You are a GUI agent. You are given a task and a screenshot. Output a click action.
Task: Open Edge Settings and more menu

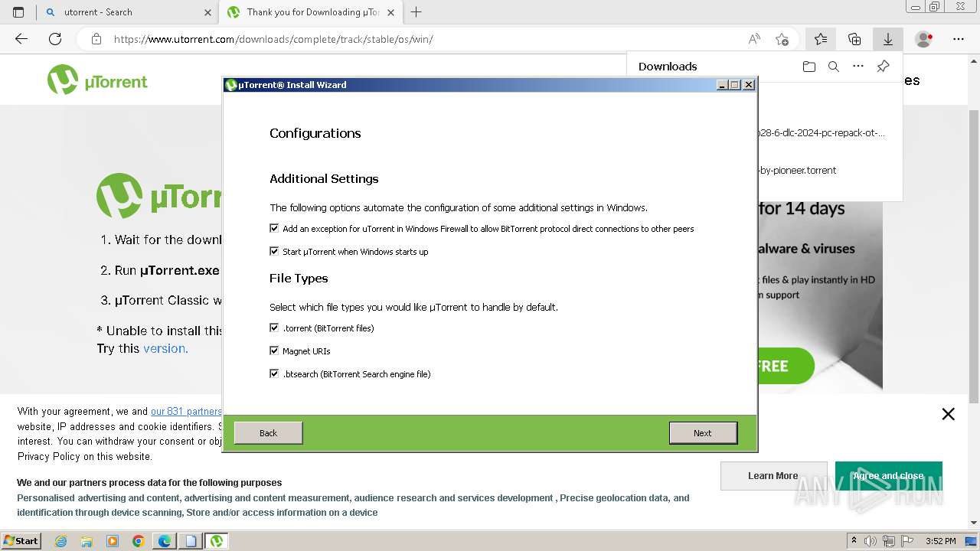coord(959,39)
